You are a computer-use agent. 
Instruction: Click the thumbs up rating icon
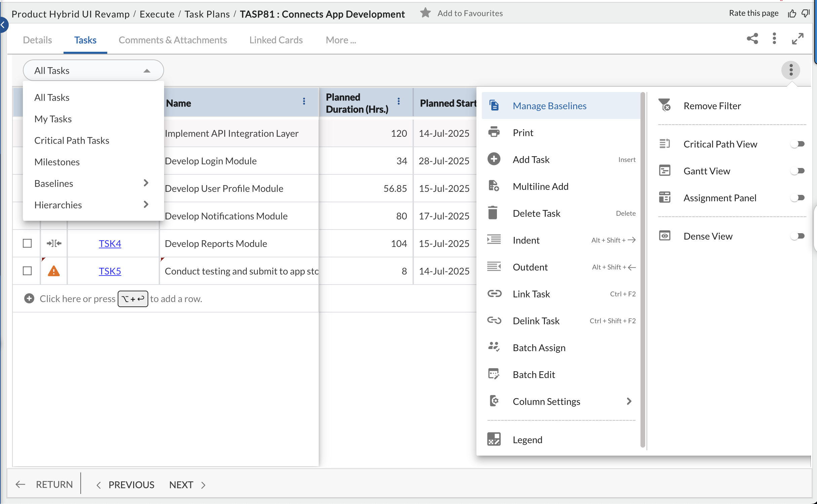pos(792,13)
